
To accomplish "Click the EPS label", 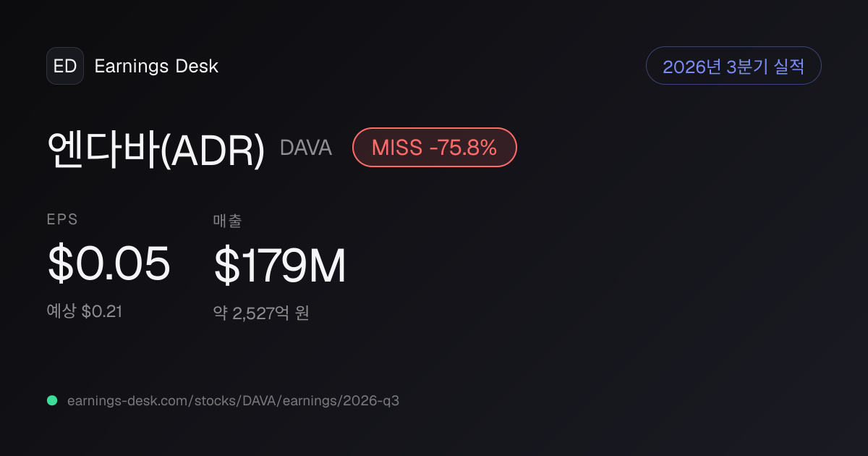I will pyautogui.click(x=62, y=220).
